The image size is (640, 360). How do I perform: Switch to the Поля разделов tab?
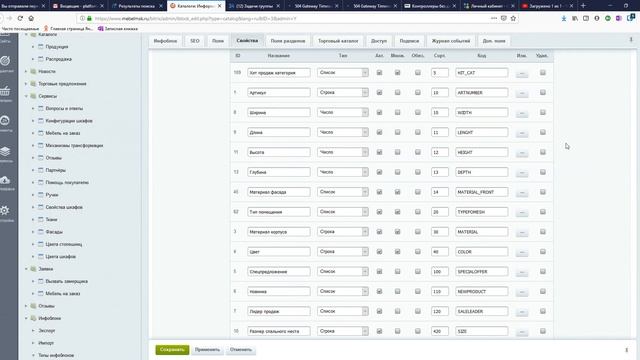(x=288, y=41)
